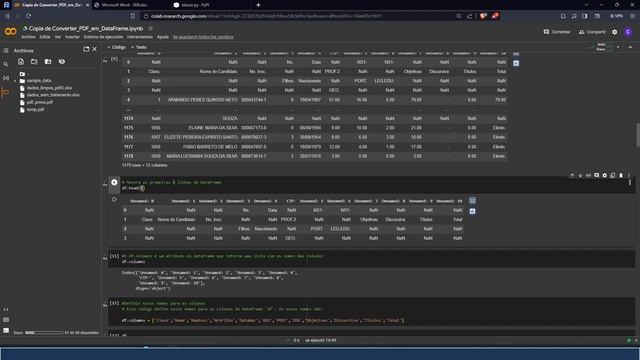Add a new Texto cell
Image resolution: width=640 pixels, height=360 pixels.
pyautogui.click(x=139, y=47)
